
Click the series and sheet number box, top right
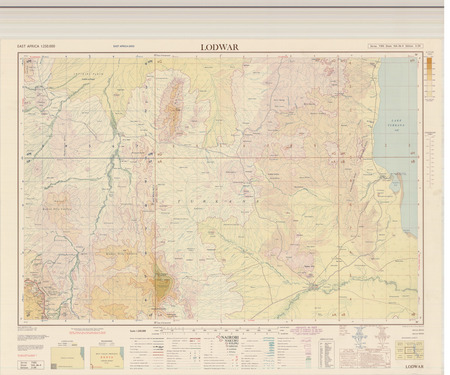click(x=396, y=46)
